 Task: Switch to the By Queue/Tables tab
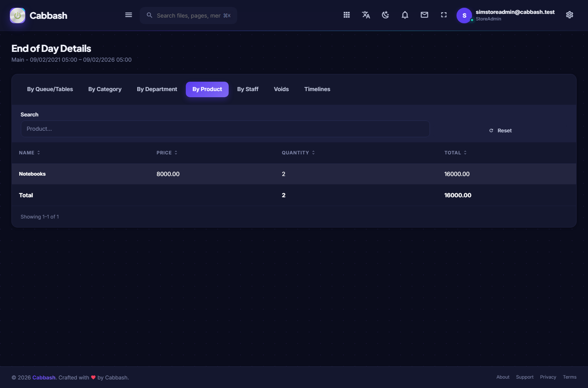tap(50, 89)
